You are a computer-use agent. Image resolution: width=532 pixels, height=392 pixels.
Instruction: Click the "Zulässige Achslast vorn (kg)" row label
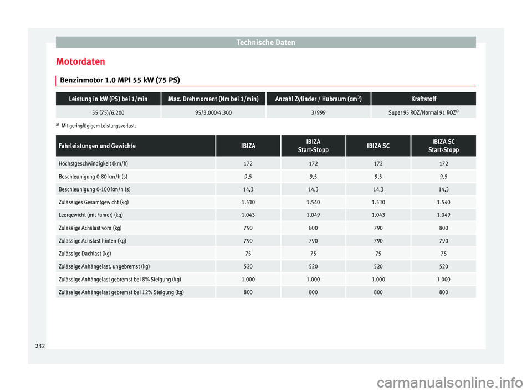(90, 228)
